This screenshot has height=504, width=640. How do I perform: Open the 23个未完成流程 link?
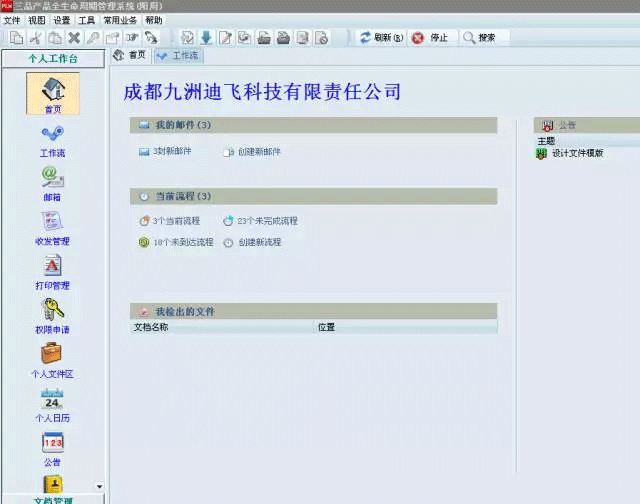click(266, 221)
